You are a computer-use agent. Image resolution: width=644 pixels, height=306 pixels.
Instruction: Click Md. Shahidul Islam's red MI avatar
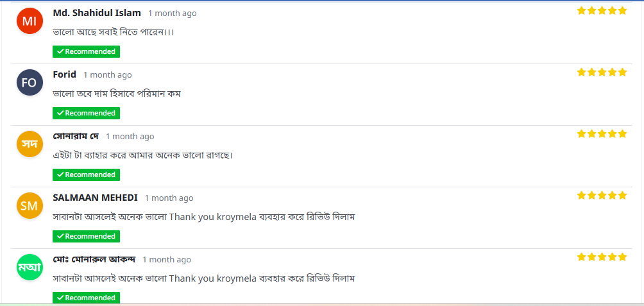pos(30,21)
